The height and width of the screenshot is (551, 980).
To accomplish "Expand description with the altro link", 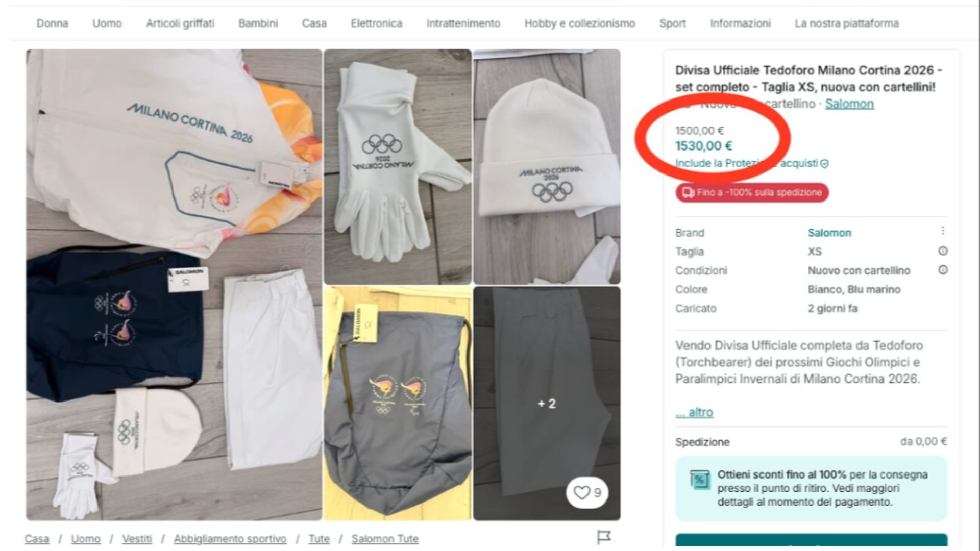I will [x=694, y=412].
